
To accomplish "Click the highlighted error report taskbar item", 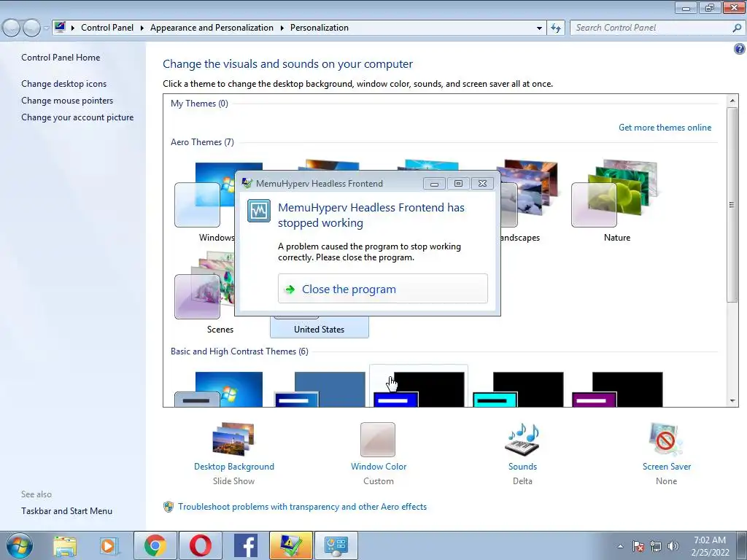I will 290,545.
